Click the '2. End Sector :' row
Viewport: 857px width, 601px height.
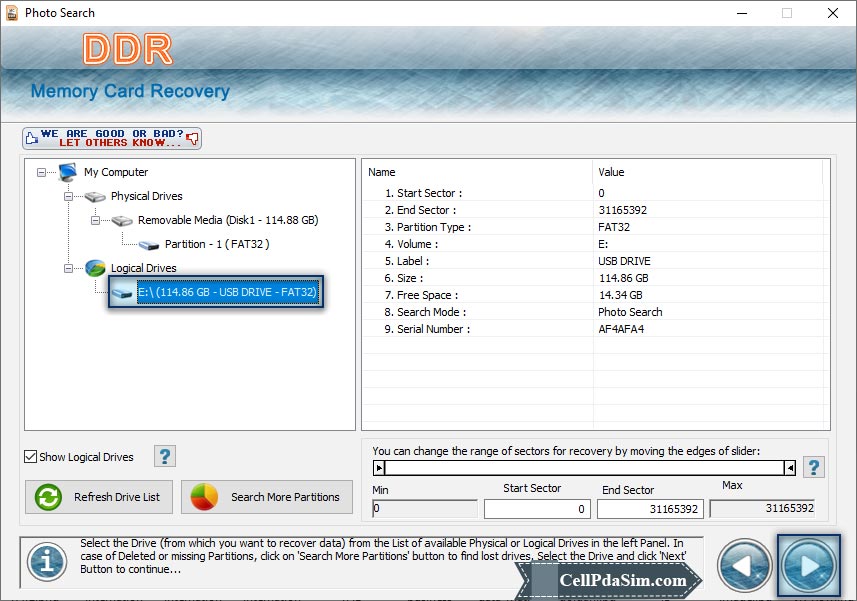(593, 210)
